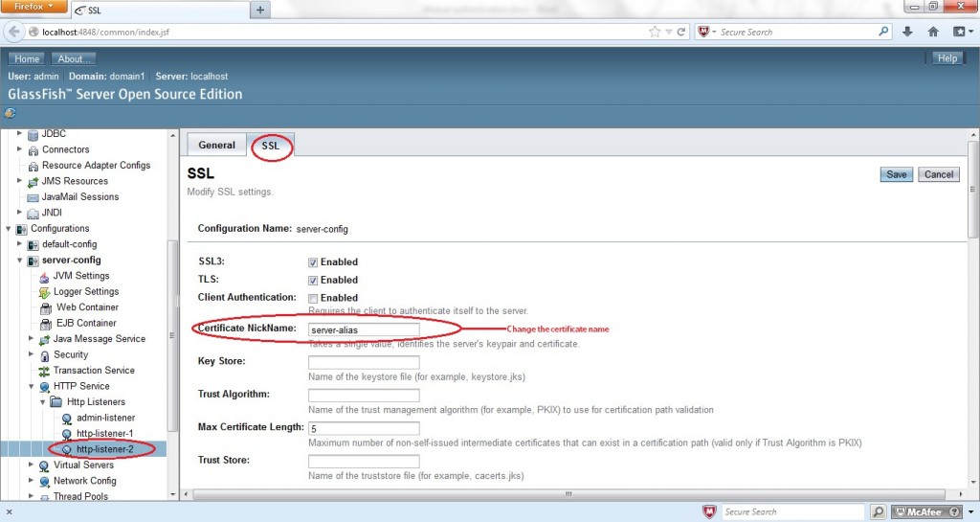Click the Network Config icon
This screenshot has width=980, height=522.
44,482
